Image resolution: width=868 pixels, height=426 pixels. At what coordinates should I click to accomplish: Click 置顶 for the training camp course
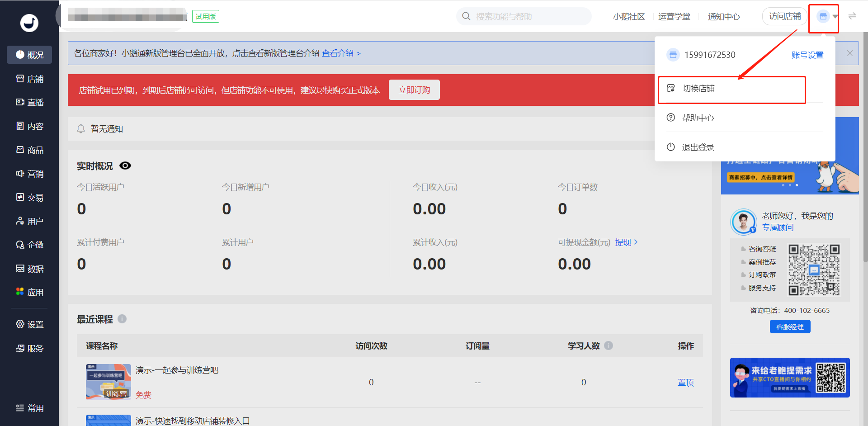[x=685, y=383]
